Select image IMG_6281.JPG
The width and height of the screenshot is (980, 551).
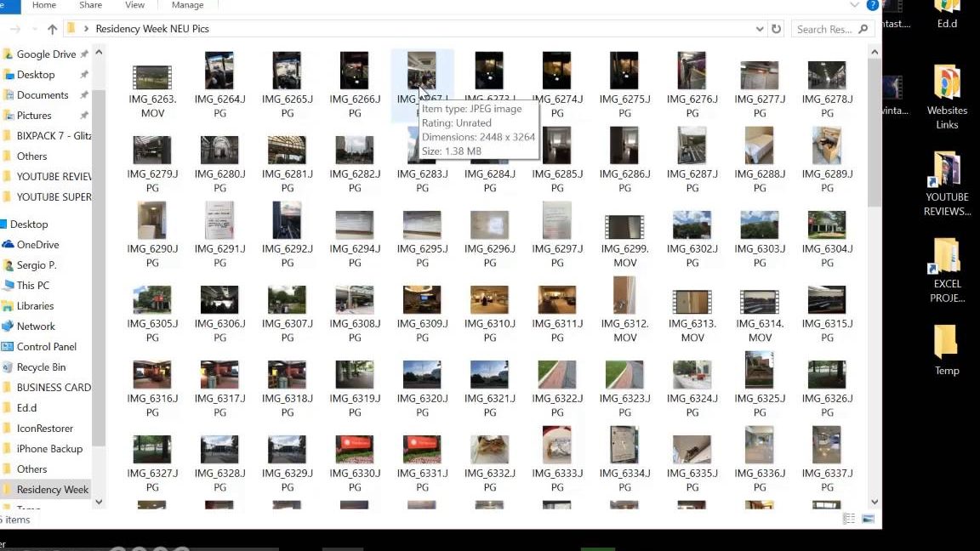[x=288, y=162]
